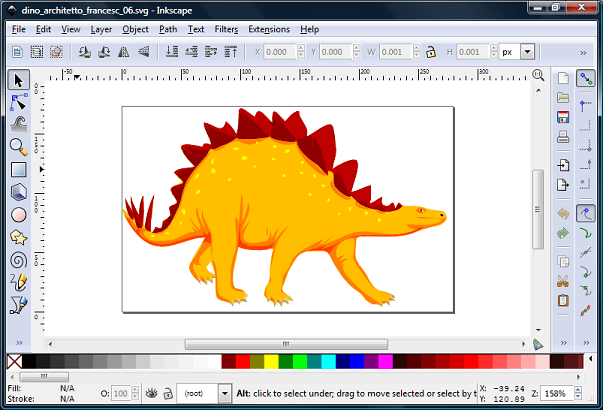Expand the toolbox overflow chevron
The image size is (603, 410).
pos(19,343)
